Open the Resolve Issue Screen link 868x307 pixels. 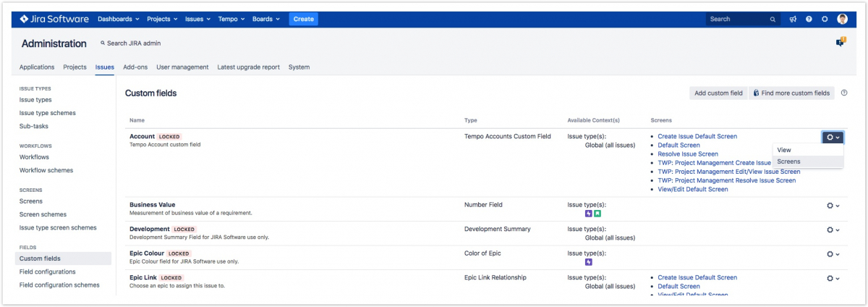pyautogui.click(x=687, y=154)
